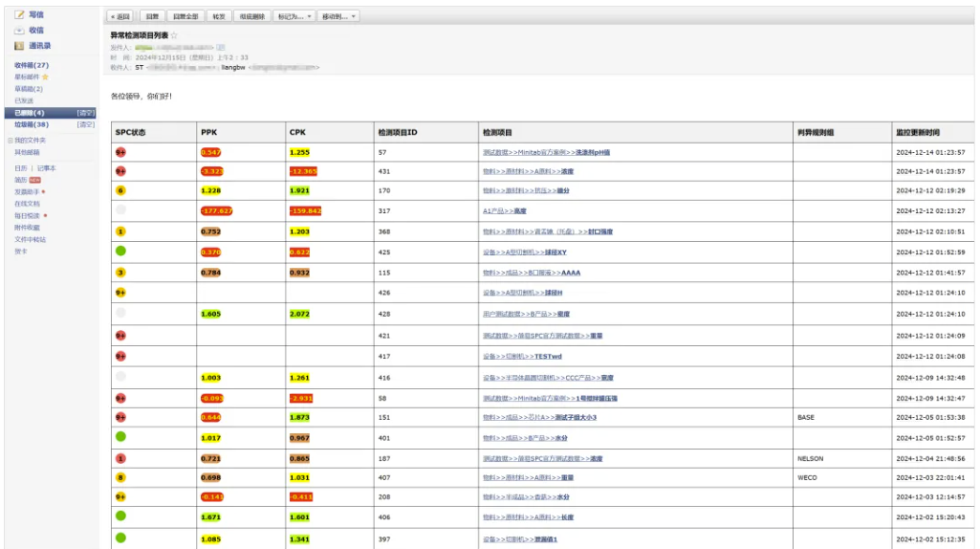Open the 垃圾箱(38) spam folder
The width and height of the screenshot is (980, 549).
[x=32, y=124]
